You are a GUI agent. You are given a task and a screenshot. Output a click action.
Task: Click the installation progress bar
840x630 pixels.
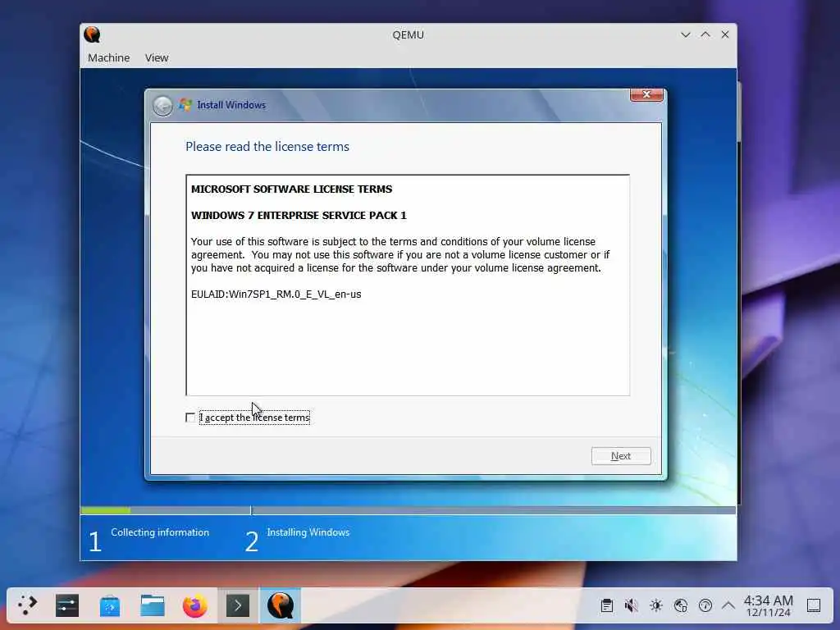click(x=408, y=510)
